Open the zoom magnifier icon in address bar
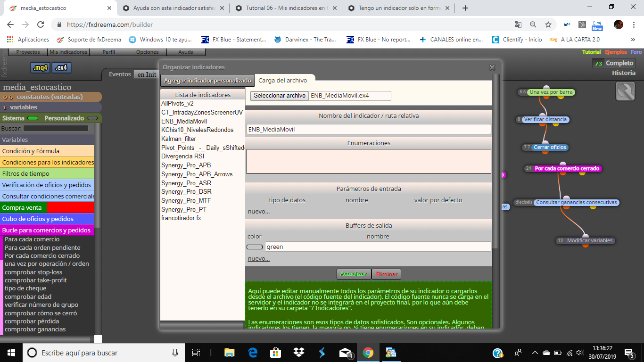This screenshot has height=362, width=644. tap(533, 25)
